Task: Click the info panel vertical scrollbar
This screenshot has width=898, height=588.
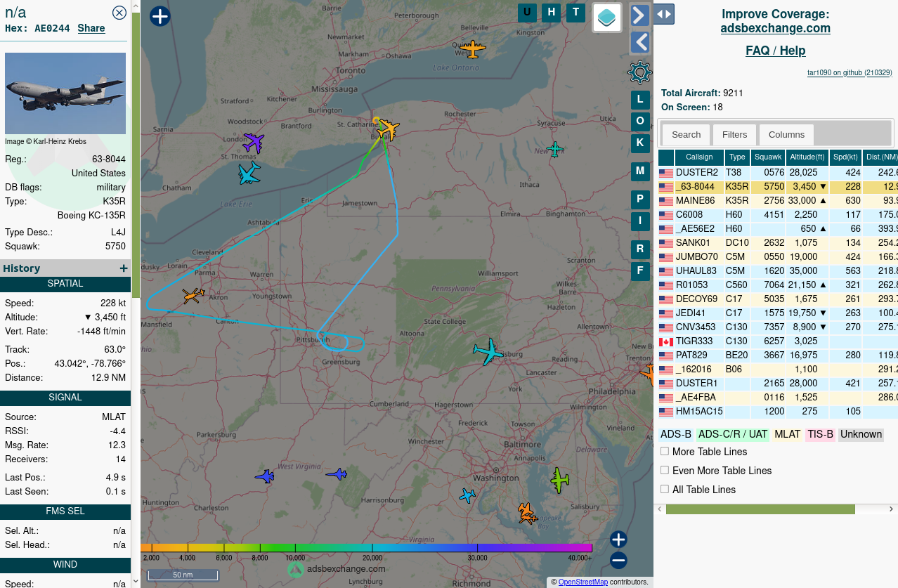Action: coord(136,155)
